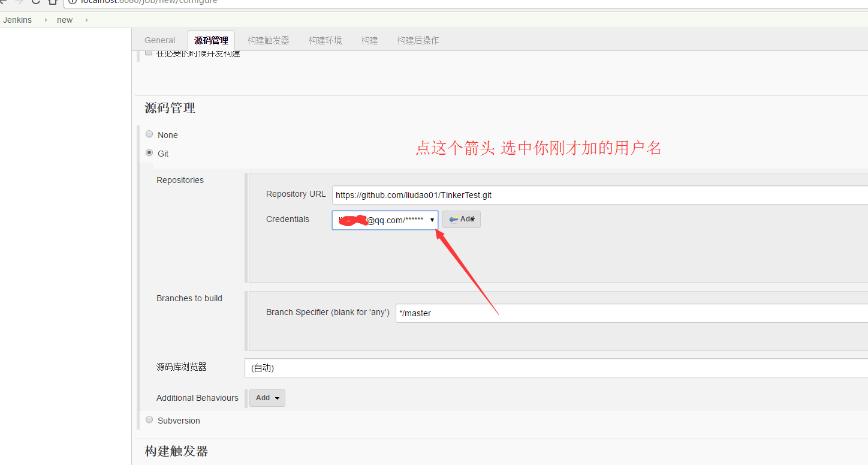The height and width of the screenshot is (465, 868).
Task: Click the new job breadcrumb link
Action: 65,20
